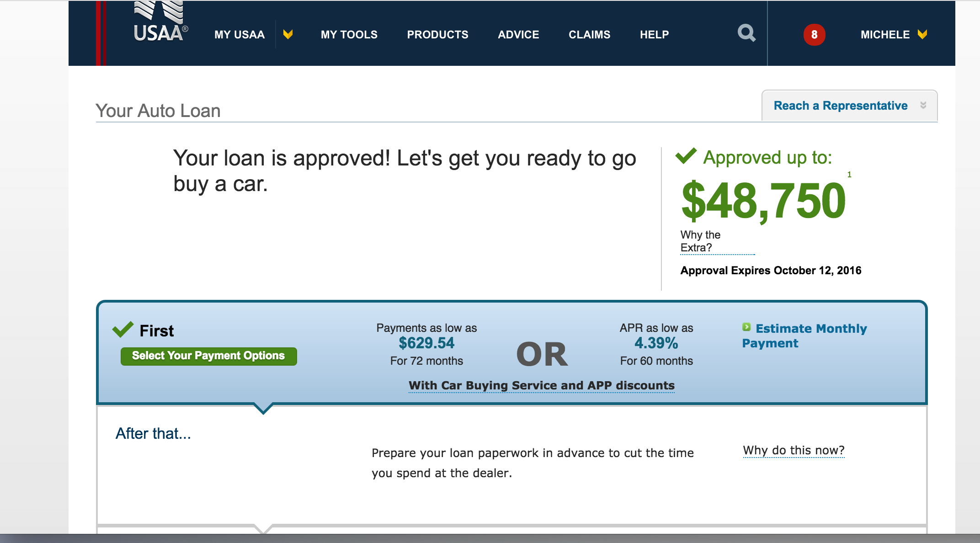Expand the Reach a Representative panel
980x543 pixels.
tap(849, 106)
